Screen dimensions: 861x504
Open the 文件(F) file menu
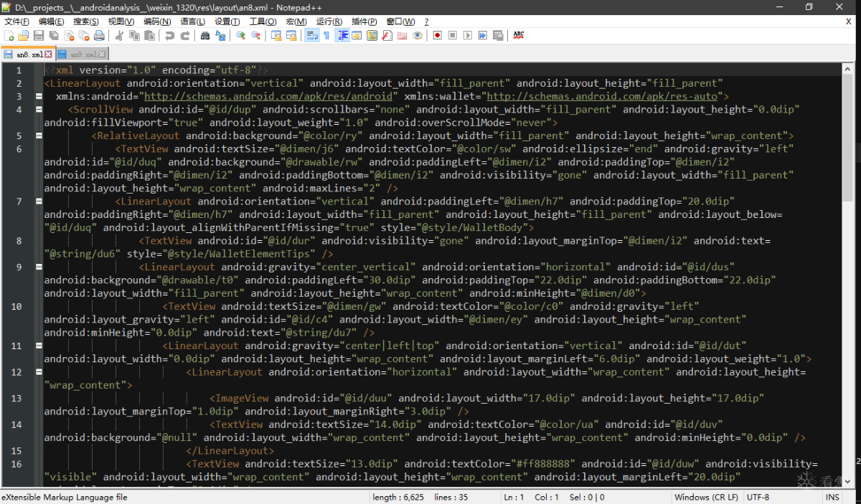coord(17,22)
